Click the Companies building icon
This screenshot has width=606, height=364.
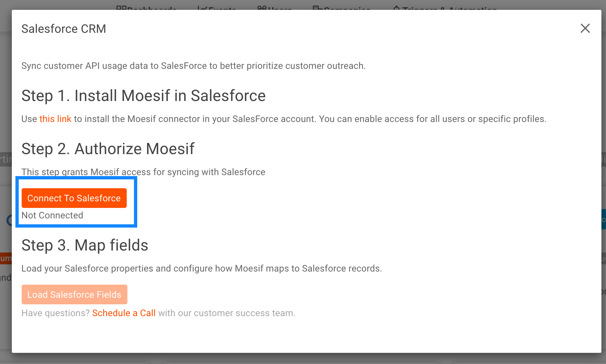pyautogui.click(x=316, y=8)
